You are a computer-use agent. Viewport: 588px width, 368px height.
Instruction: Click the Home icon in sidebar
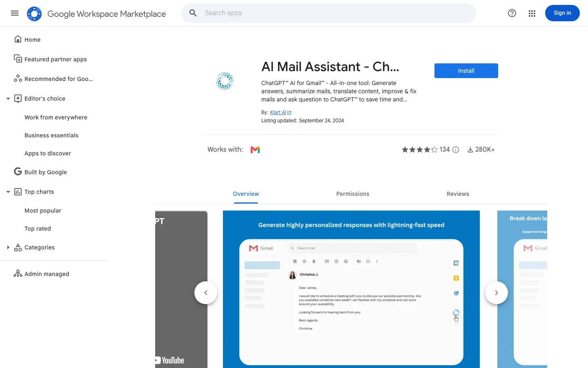(18, 39)
